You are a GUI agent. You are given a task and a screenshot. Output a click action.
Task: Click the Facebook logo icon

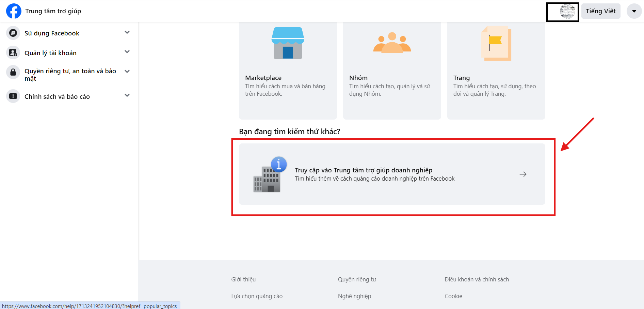[14, 11]
